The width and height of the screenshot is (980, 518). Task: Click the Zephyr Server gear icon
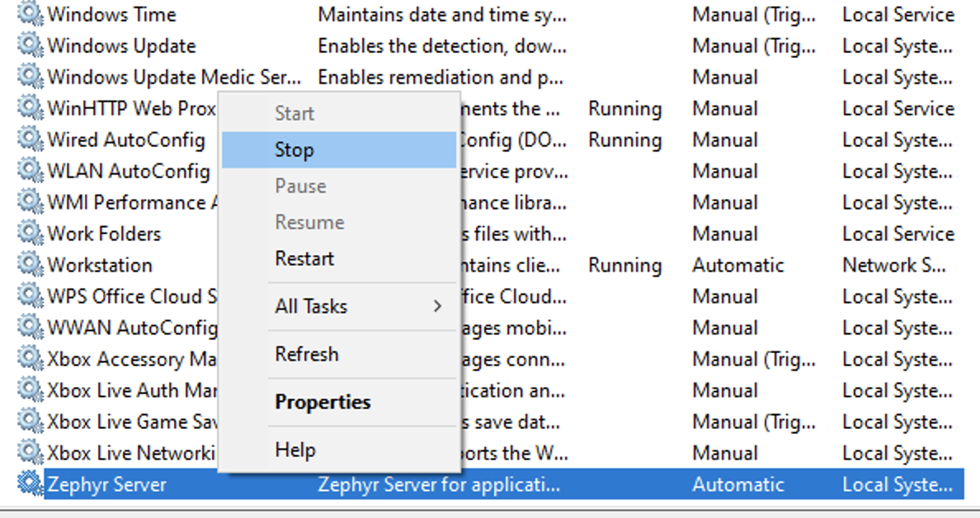click(30, 484)
